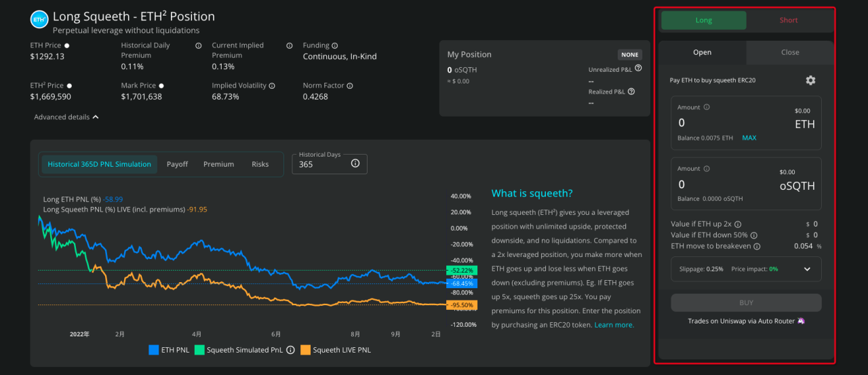Open Historical 365D PNL Simulation tab
The height and width of the screenshot is (375, 868).
[x=99, y=164]
